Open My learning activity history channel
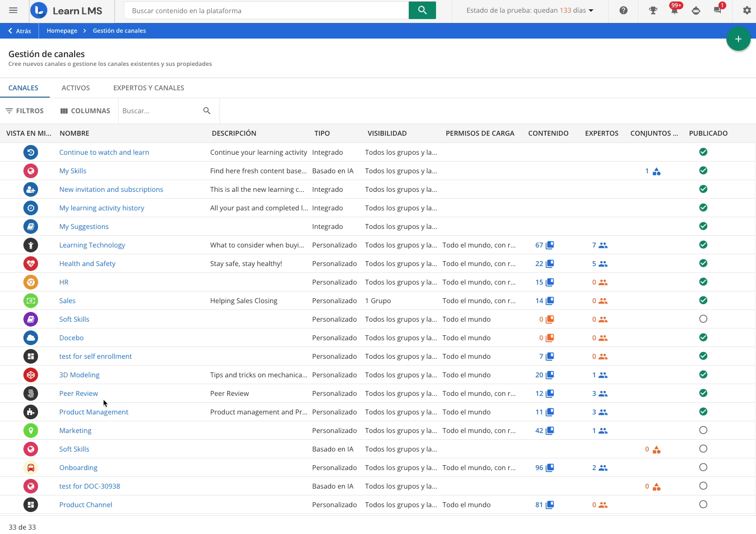 point(102,208)
